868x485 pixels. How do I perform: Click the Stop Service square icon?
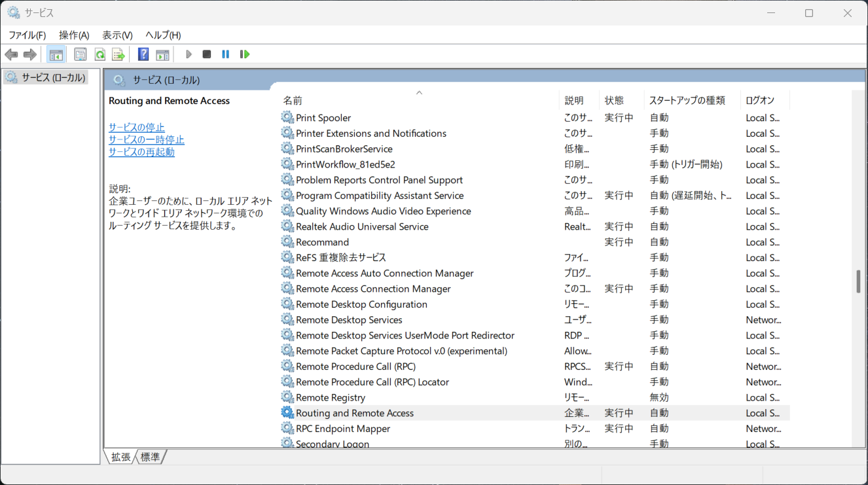207,54
